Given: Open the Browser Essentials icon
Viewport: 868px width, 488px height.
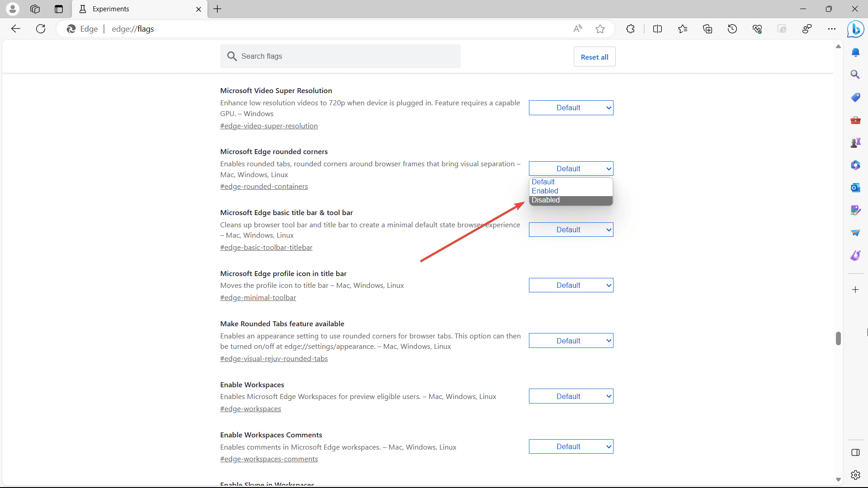Looking at the screenshot, I should [757, 28].
